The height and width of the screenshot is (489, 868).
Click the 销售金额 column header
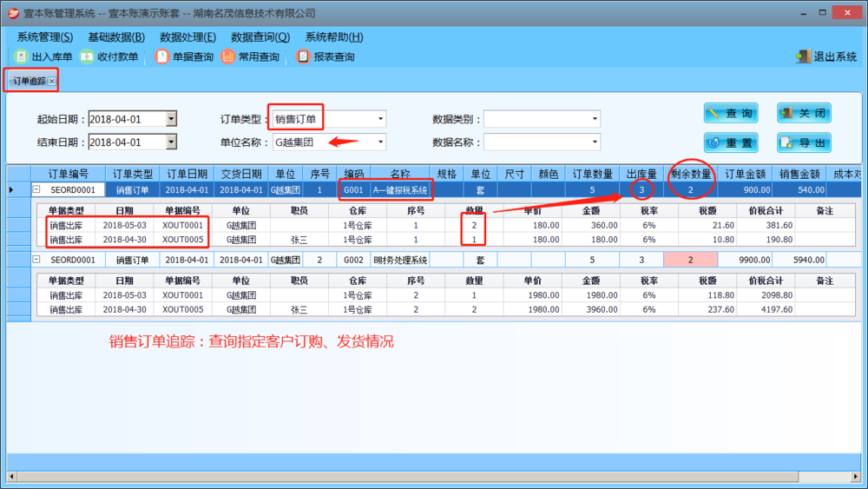[799, 174]
